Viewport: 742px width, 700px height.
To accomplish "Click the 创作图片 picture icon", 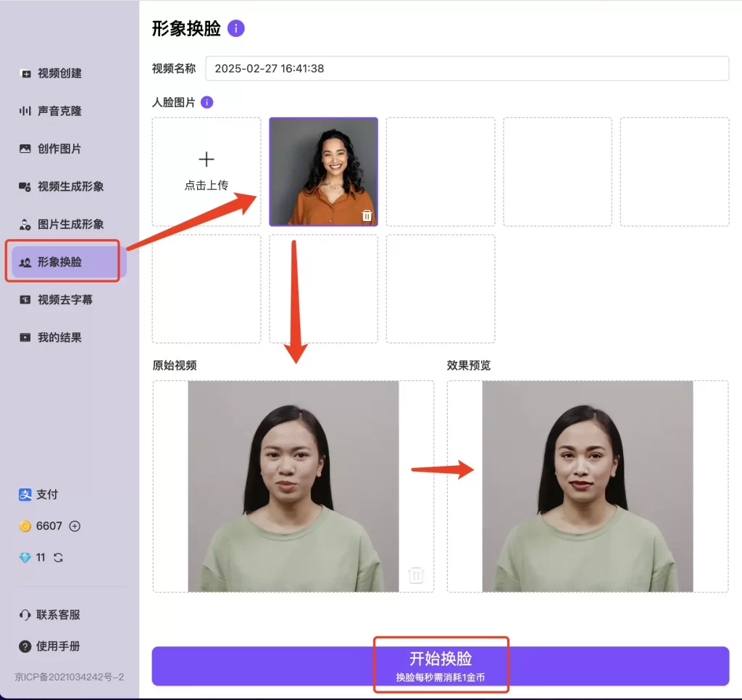I will tap(25, 149).
